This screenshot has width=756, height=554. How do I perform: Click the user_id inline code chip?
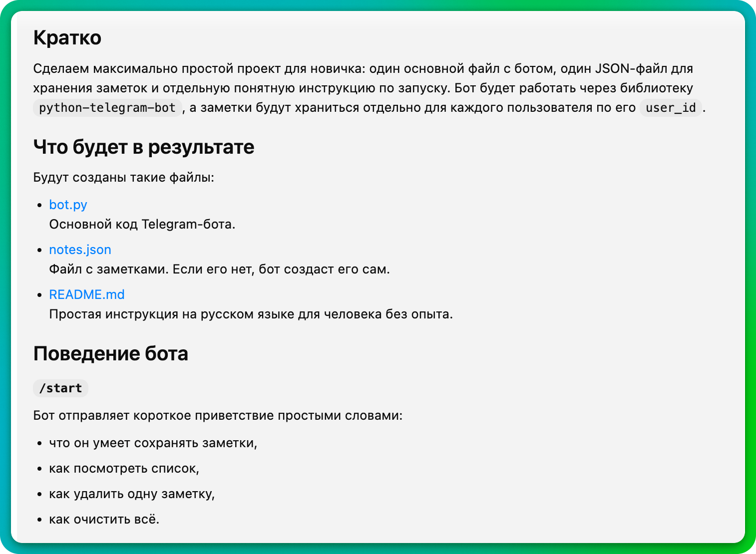pyautogui.click(x=671, y=108)
